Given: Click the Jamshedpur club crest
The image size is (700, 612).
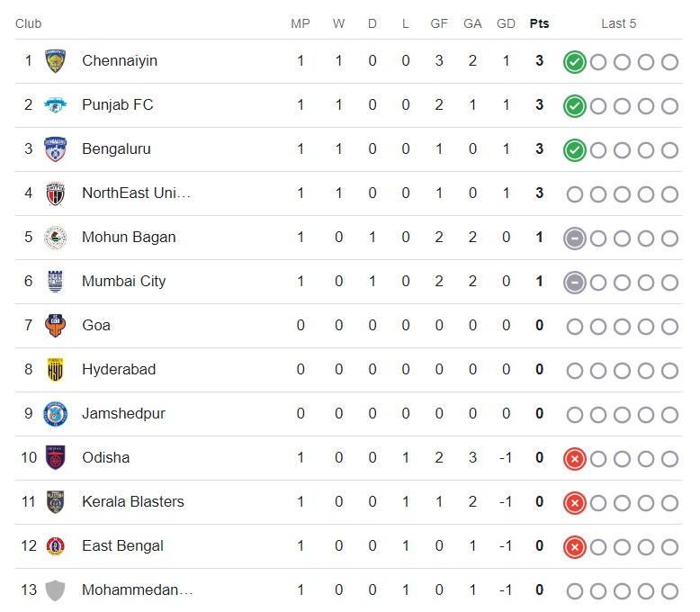Looking at the screenshot, I should click(x=56, y=414).
